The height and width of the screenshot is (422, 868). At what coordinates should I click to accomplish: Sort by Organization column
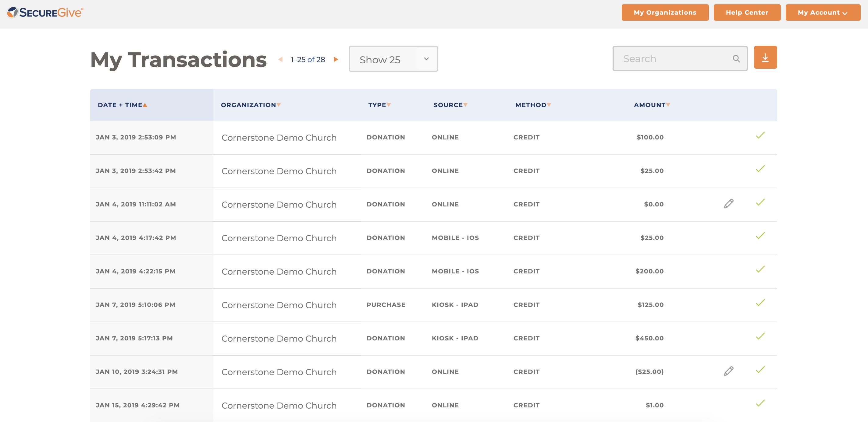(251, 105)
